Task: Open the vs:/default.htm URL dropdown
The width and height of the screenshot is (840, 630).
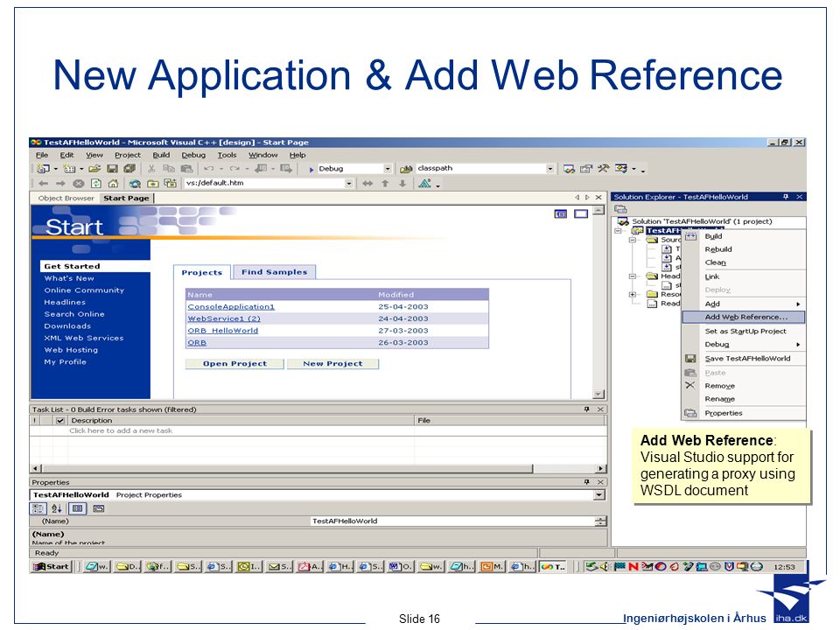Action: coord(349,183)
